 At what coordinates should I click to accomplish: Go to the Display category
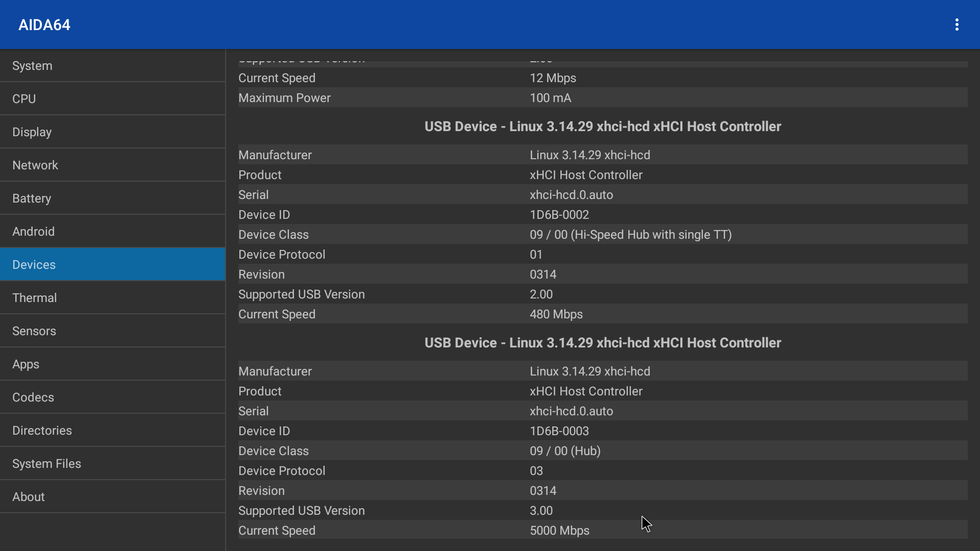click(x=112, y=132)
